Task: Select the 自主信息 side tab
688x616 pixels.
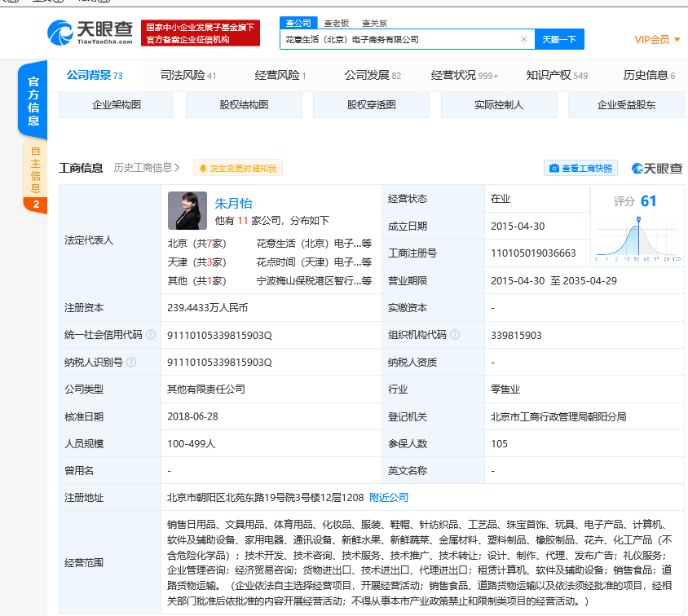Action: point(35,176)
